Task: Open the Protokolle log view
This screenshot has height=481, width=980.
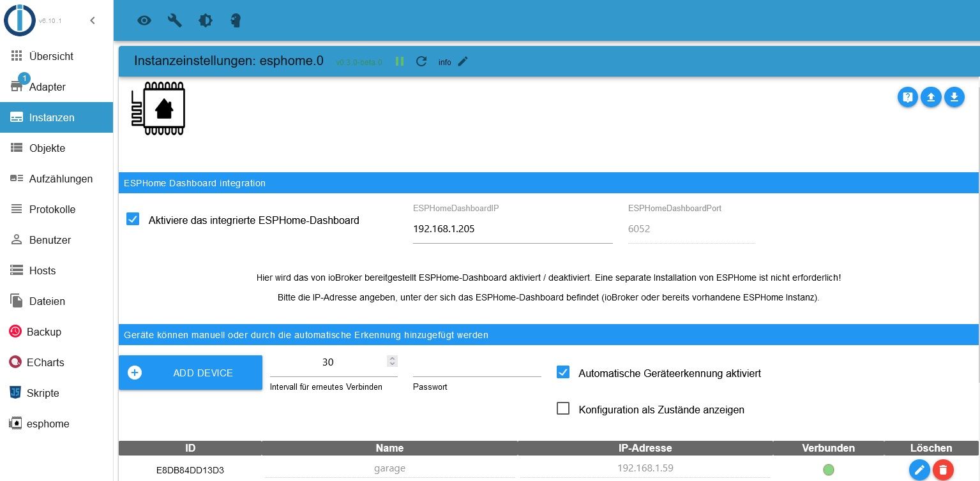Action: point(56,209)
